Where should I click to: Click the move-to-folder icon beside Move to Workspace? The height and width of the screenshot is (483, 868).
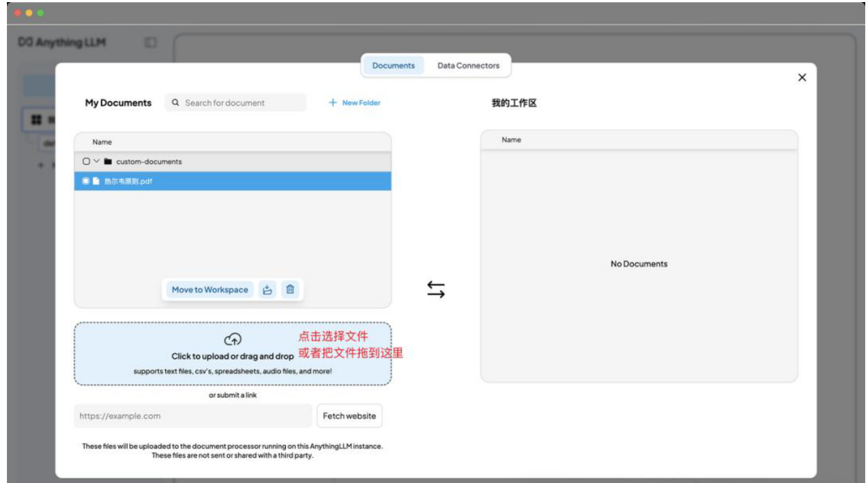268,290
